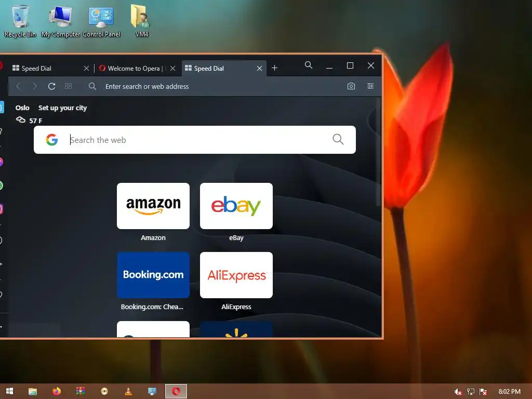Open Opera Easy Setup settings icon
Image resolution: width=532 pixels, height=399 pixels.
[x=370, y=86]
